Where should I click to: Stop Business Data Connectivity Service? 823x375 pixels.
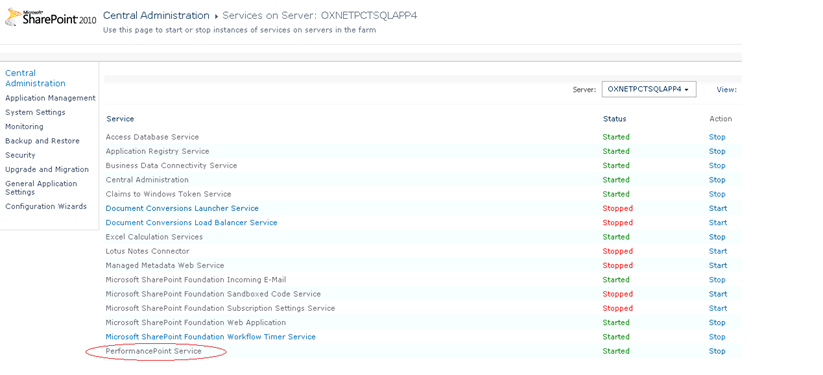[717, 165]
